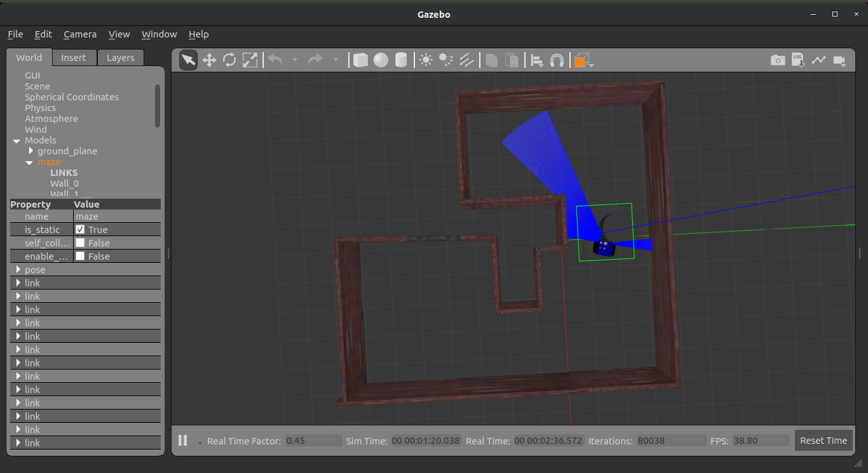
Task: Select Wall_0 link under maze
Action: click(x=65, y=183)
